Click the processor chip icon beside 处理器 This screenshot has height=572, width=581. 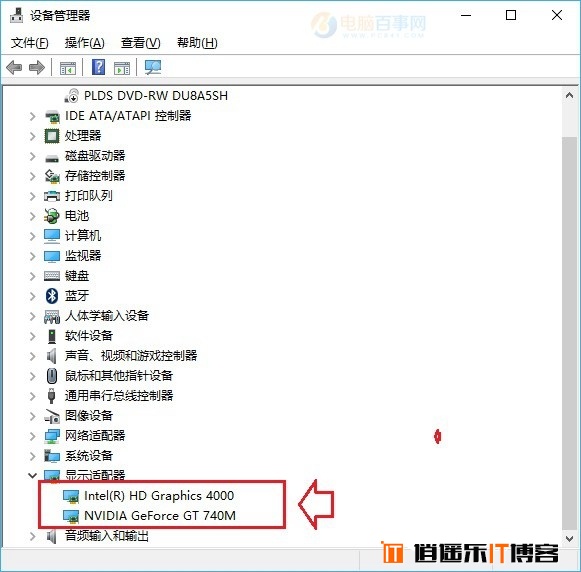click(x=52, y=136)
